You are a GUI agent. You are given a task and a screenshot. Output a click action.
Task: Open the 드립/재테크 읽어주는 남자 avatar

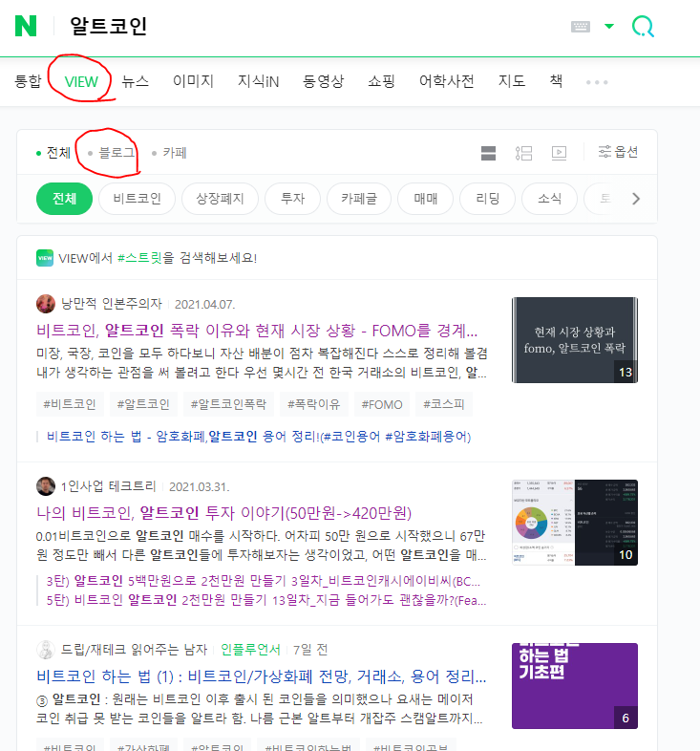tap(46, 650)
